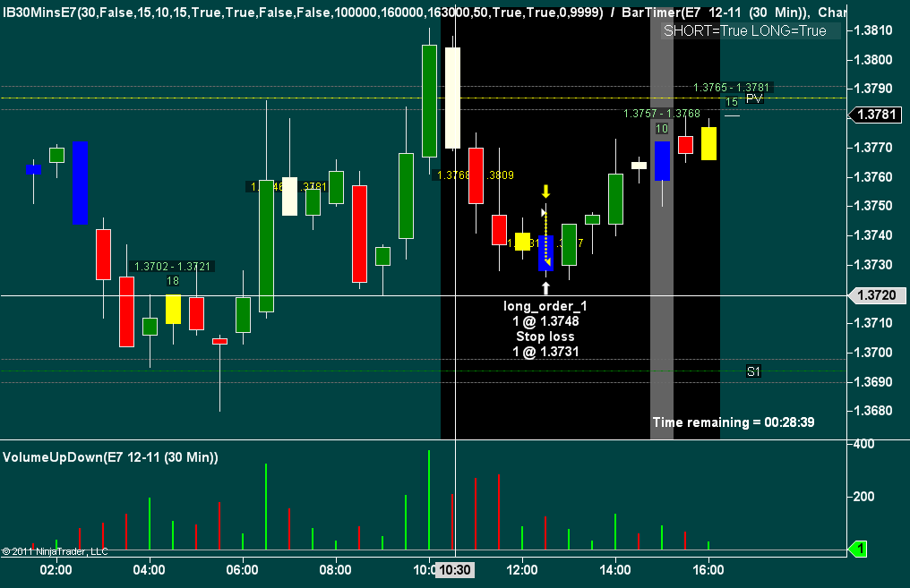This screenshot has width=910, height=588.
Task: Click the 1.3690 price axis value
Action: 873,382
